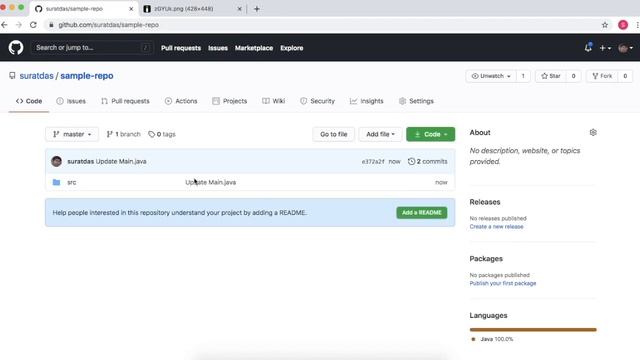Click the commit author avatar
640x360 pixels.
tap(57, 161)
